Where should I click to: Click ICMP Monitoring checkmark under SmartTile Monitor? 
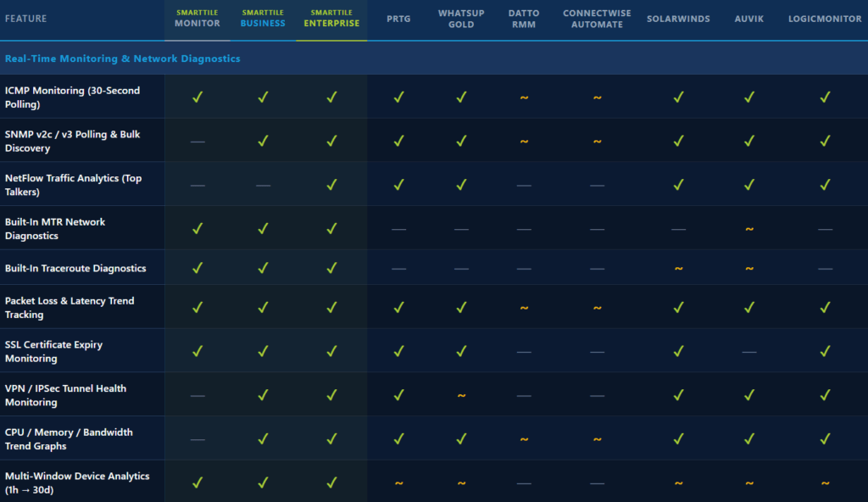coord(197,97)
